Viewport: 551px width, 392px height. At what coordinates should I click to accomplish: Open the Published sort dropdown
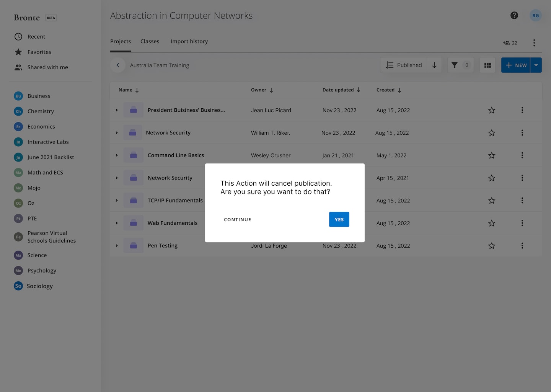(x=404, y=65)
